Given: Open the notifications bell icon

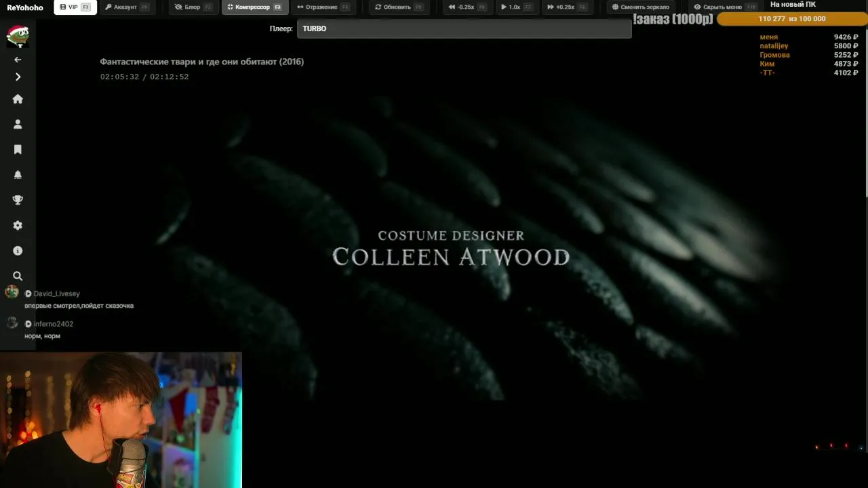Looking at the screenshot, I should [18, 175].
